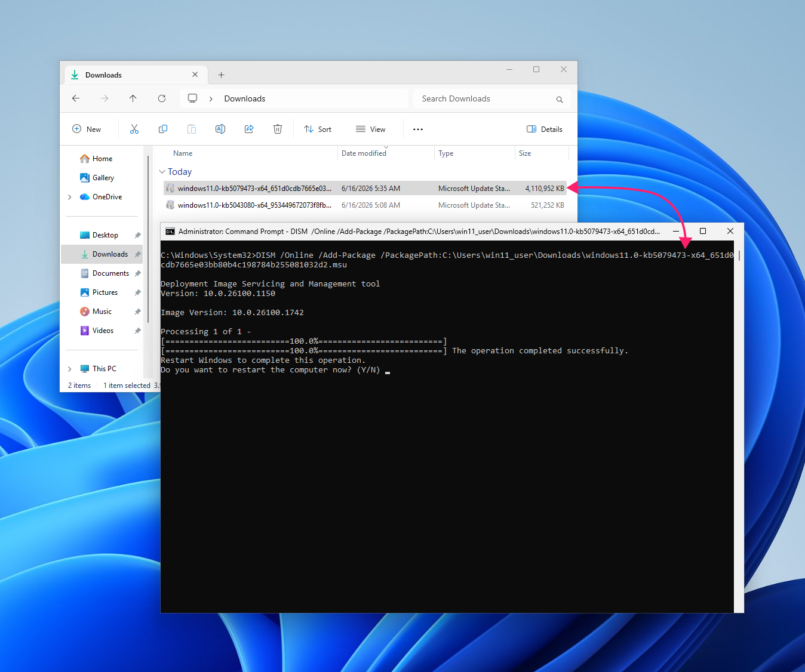The image size is (805, 672).
Task: Open Videos in the sidebar
Action: coord(102,331)
